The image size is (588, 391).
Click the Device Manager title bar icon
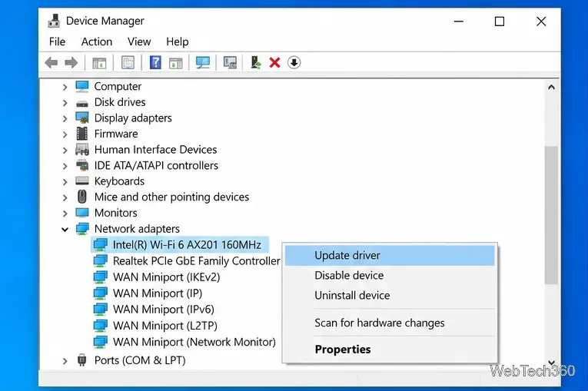(x=54, y=21)
